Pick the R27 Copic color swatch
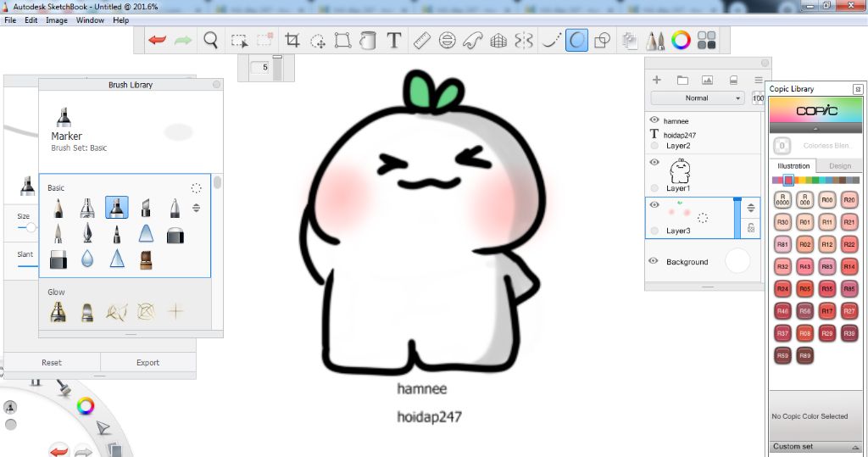The height and width of the screenshot is (457, 868). [x=849, y=311]
